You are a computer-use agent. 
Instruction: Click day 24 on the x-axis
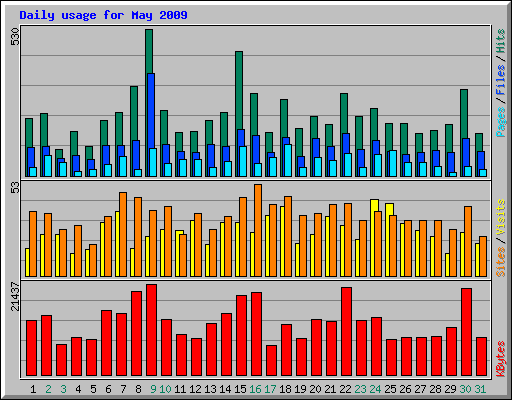click(375, 389)
